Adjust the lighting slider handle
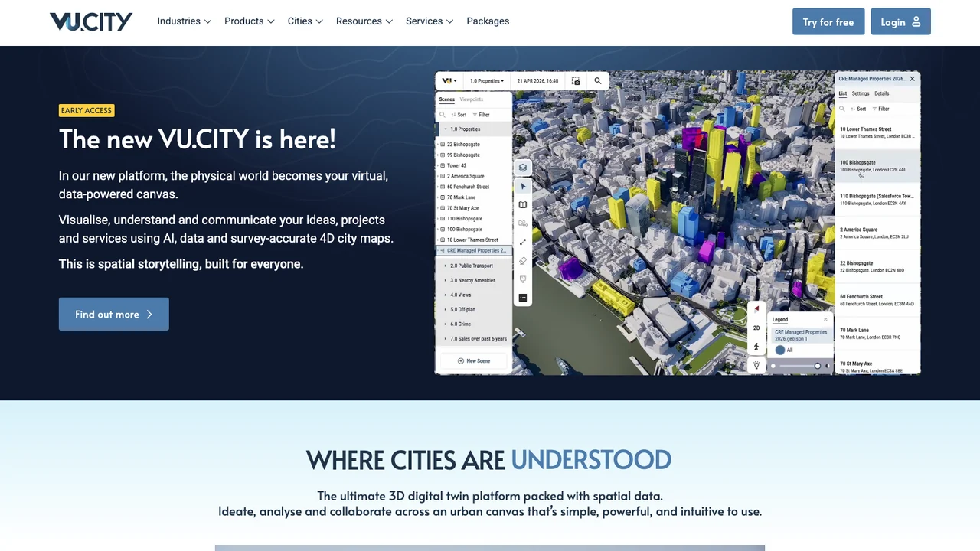980x551 pixels. click(818, 366)
